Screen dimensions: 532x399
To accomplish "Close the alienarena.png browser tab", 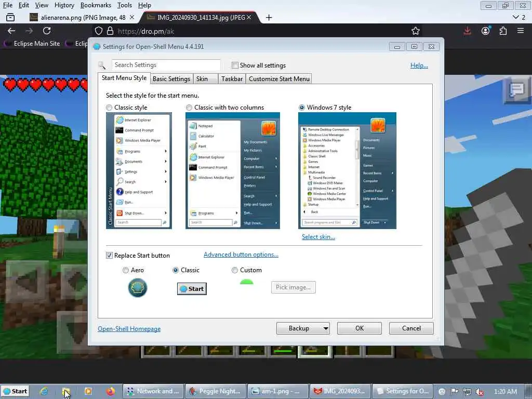I will (132, 17).
